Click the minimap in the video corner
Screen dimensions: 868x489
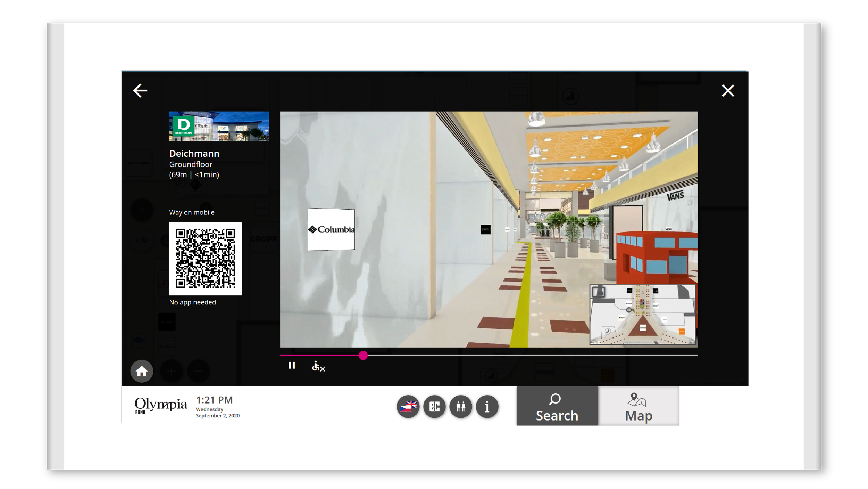pos(642,314)
